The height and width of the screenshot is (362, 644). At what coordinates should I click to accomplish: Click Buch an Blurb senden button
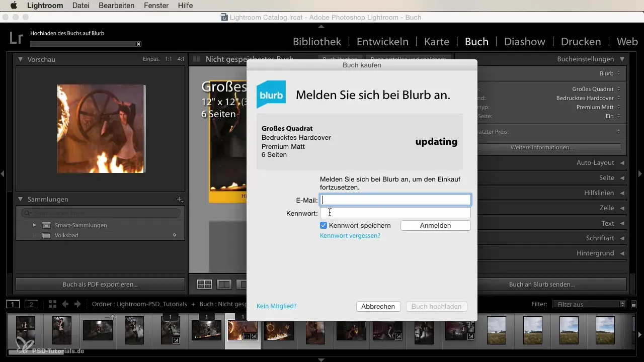click(542, 284)
